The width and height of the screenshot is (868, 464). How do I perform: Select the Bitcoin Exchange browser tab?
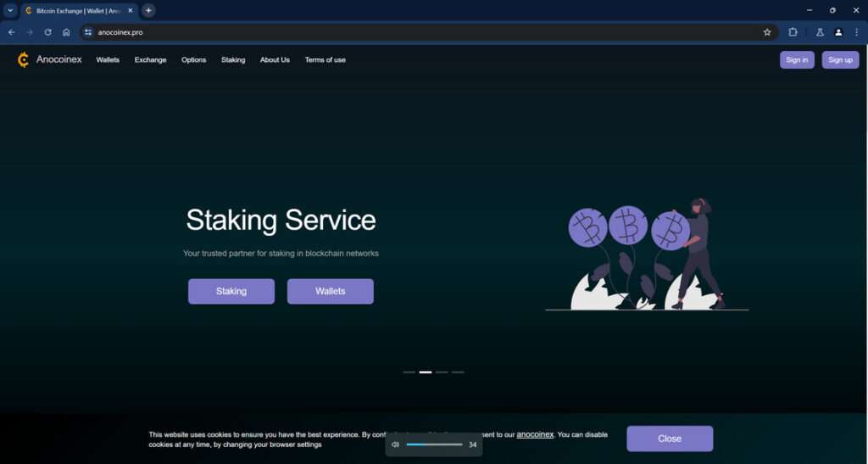[79, 10]
